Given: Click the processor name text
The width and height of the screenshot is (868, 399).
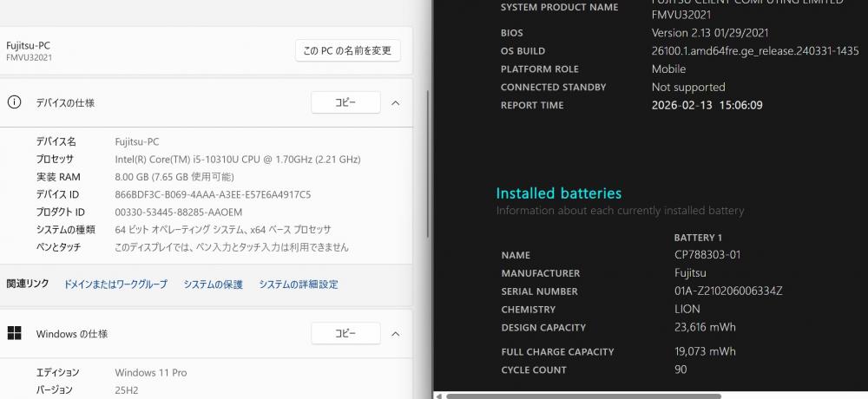Looking at the screenshot, I should tap(237, 160).
